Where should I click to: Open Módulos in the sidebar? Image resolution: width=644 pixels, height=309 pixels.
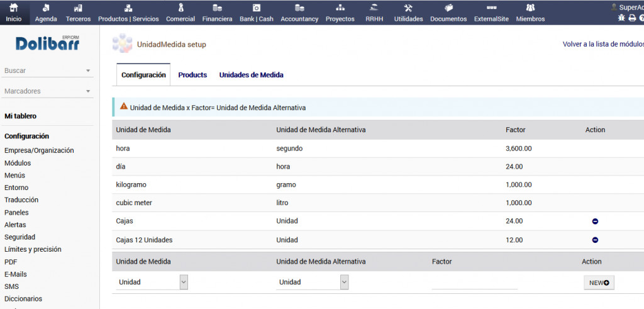tap(18, 163)
